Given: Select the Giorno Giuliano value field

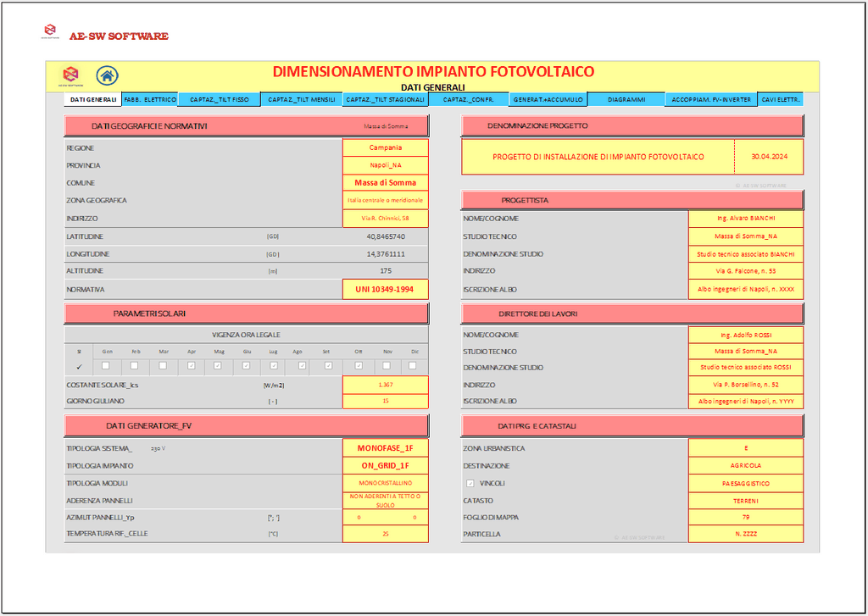Looking at the screenshot, I should click(386, 401).
